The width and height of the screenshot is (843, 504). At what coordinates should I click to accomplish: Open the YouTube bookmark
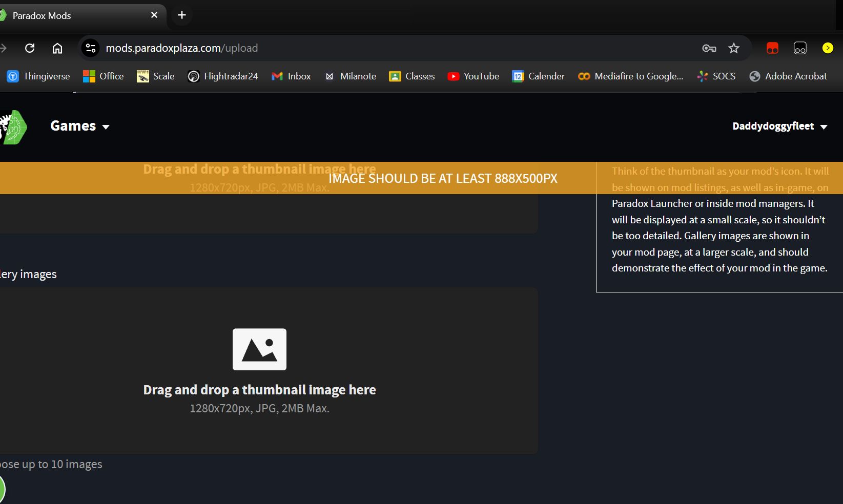click(x=473, y=76)
